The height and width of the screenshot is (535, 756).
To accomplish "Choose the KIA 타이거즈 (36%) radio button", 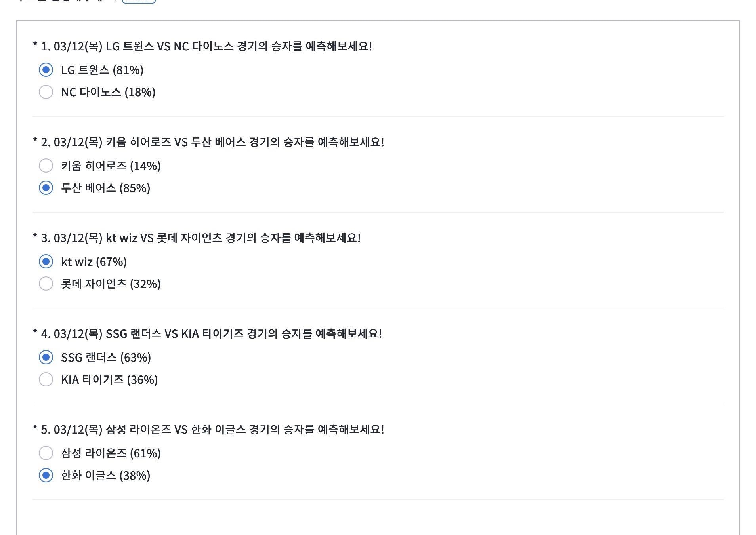I will coord(46,379).
